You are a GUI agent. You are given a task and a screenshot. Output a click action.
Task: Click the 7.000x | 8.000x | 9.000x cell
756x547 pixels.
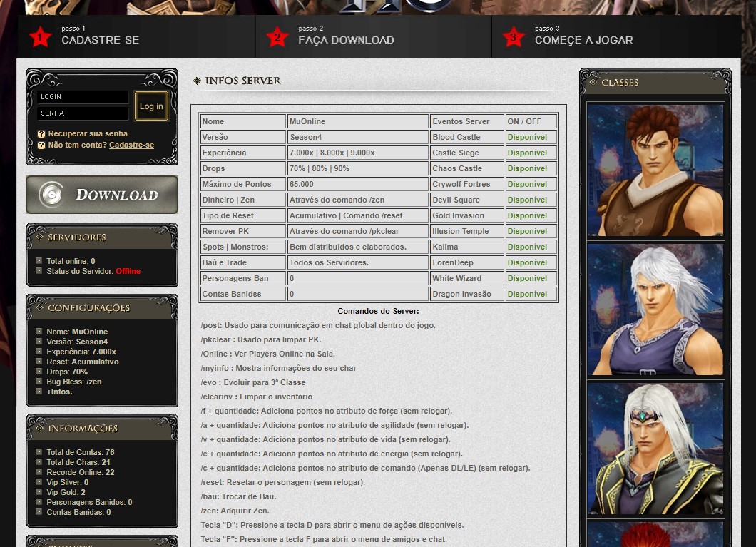point(358,153)
